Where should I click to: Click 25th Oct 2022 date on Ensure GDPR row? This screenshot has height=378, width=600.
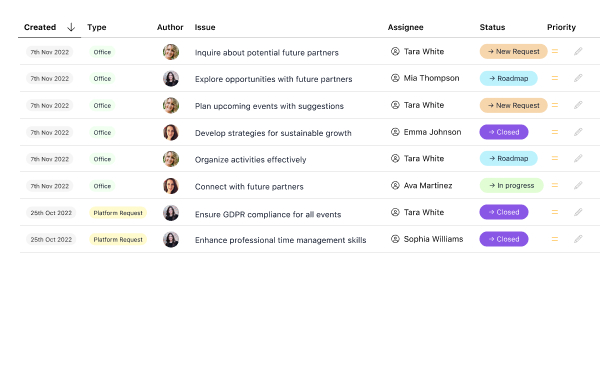point(51,213)
